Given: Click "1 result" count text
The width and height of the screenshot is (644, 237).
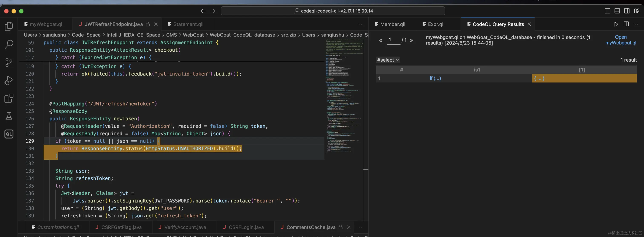Looking at the screenshot, I should 628,60.
